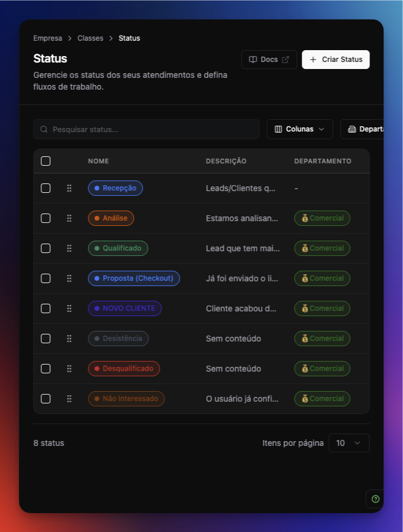Screen dimensions: 403x532
Task: Click Comercial tag in Análise row
Action: coord(322,218)
